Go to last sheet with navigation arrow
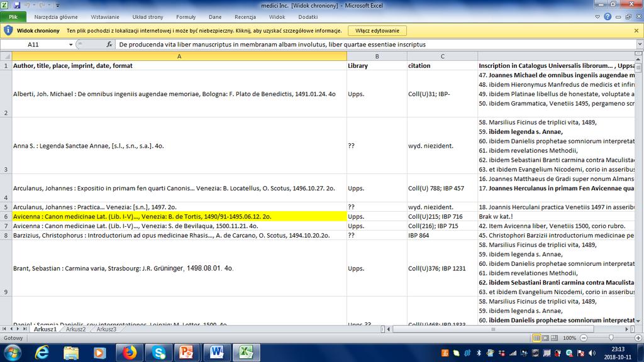This screenshot has width=644, height=362. [25, 329]
